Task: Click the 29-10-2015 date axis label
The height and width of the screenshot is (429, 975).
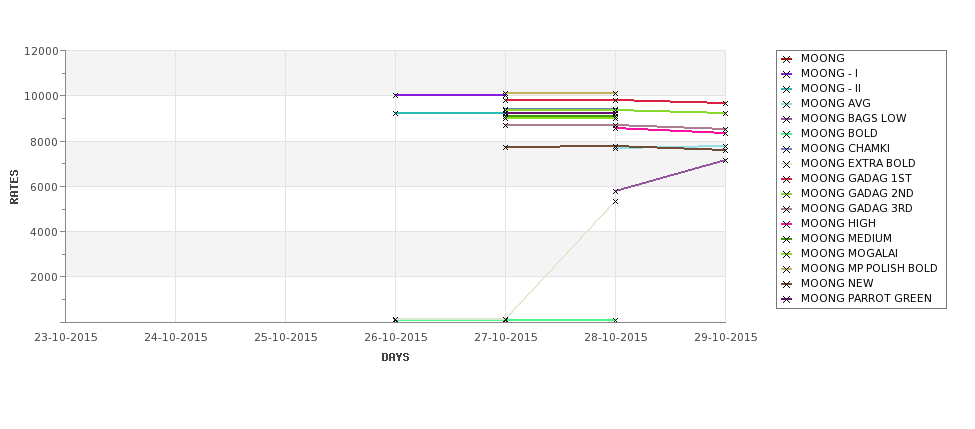Action: (x=725, y=338)
